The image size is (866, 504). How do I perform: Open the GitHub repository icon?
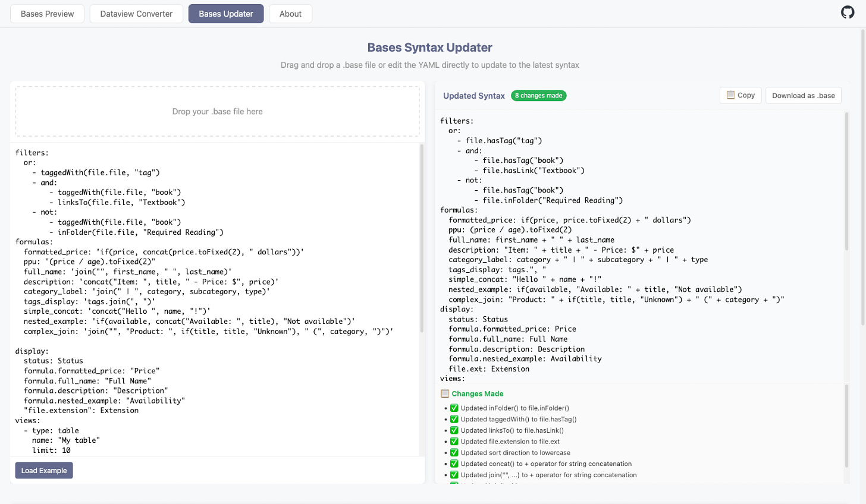848,12
